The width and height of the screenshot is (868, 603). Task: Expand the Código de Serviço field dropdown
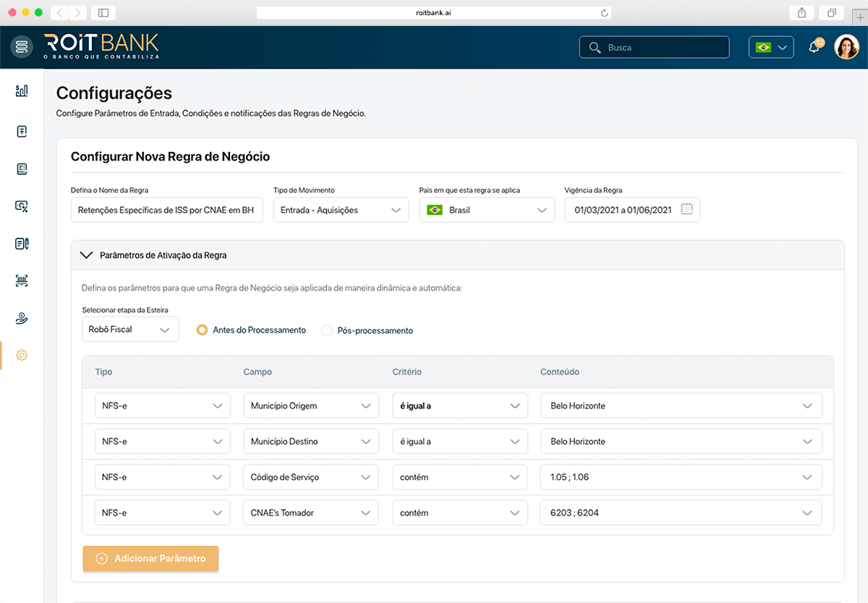click(310, 477)
